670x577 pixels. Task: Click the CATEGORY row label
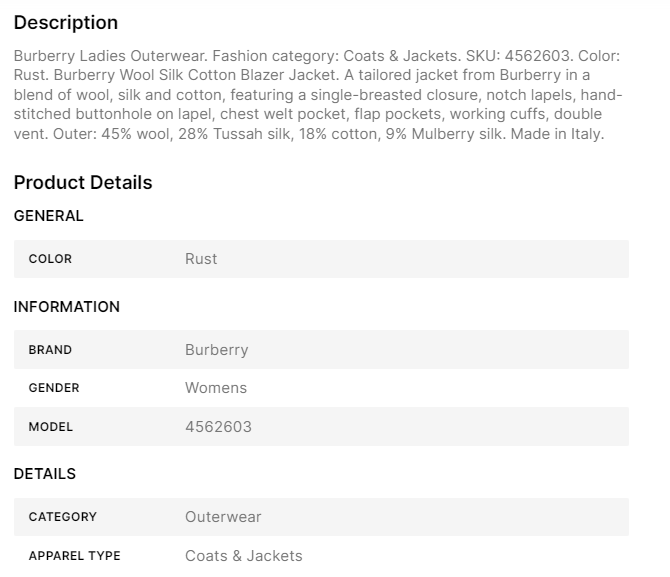point(63,517)
